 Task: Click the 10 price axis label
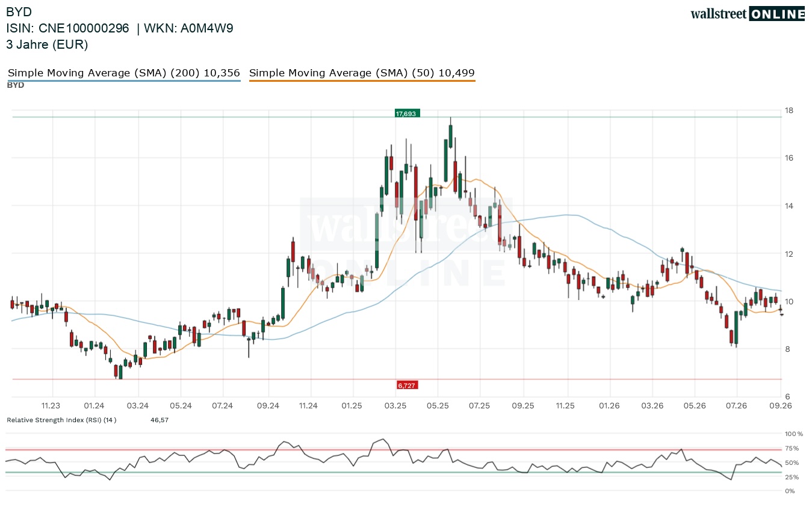(x=789, y=302)
